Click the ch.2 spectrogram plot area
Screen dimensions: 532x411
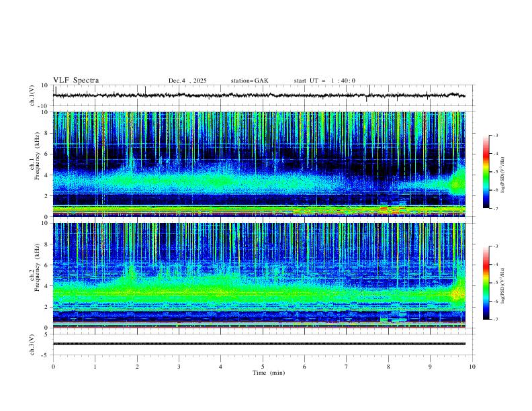click(259, 275)
